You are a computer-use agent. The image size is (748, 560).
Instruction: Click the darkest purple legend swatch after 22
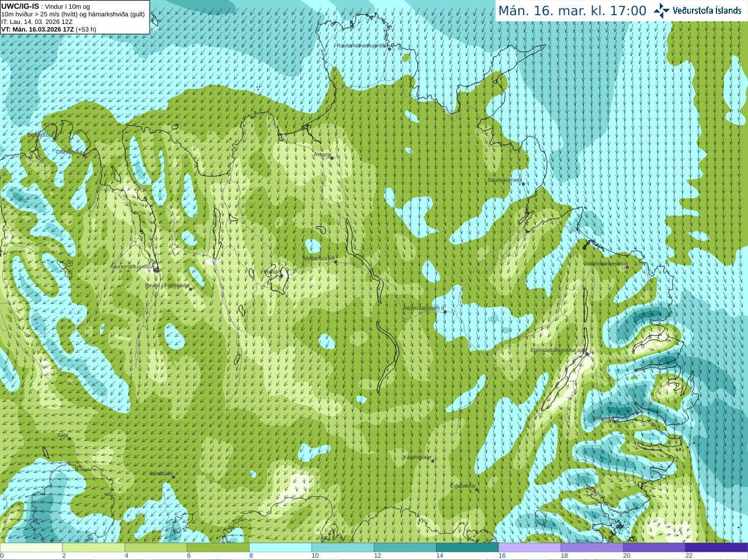pyautogui.click(x=716, y=548)
